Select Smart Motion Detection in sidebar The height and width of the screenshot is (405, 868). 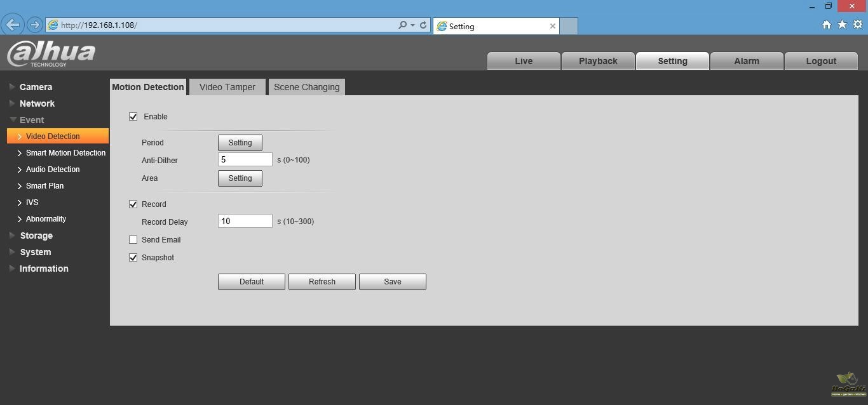pyautogui.click(x=65, y=153)
